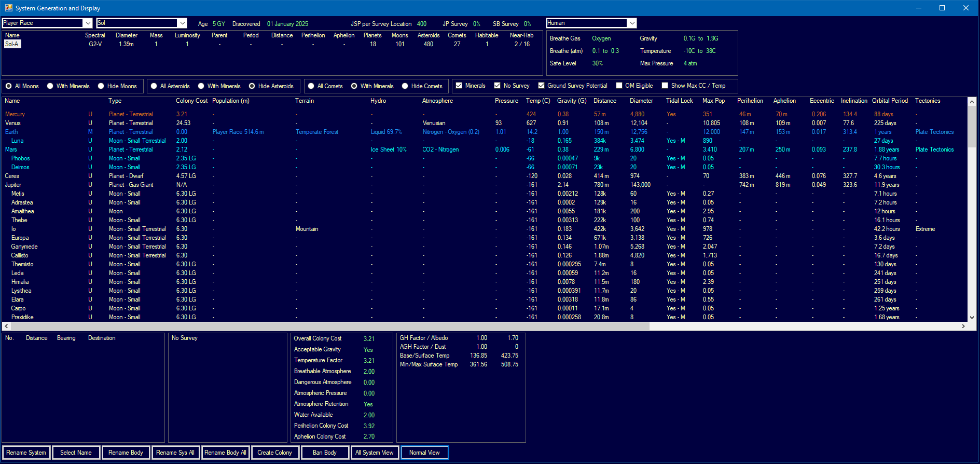This screenshot has width=980, height=464.
Task: Select the Praxidike moon row
Action: (485, 317)
